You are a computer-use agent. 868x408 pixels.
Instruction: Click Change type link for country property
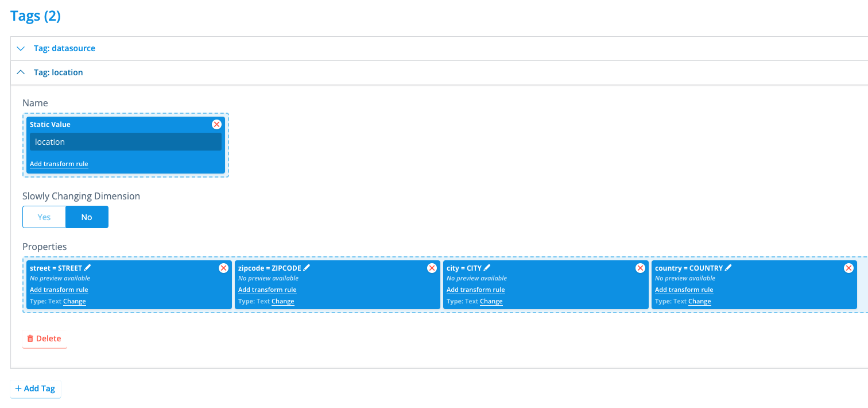[x=699, y=301]
